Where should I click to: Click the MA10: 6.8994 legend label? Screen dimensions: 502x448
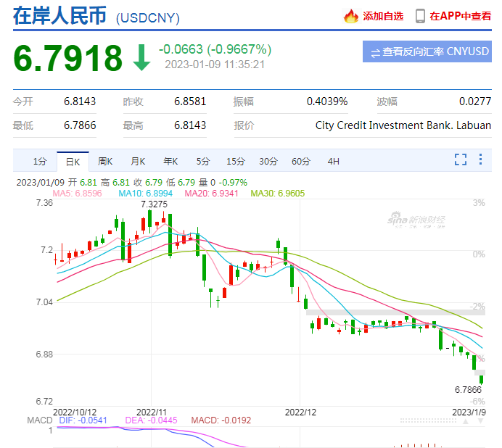145,194
